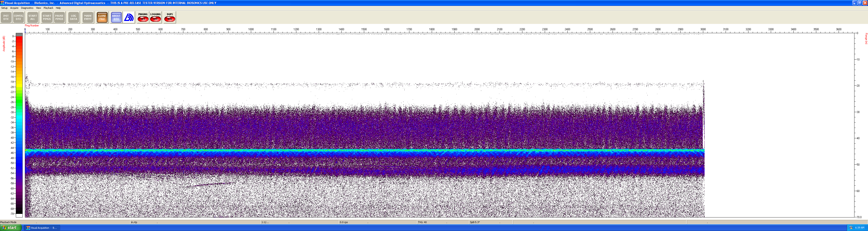Viewport: 868px width, 231px height.
Task: Click the DGPS N/A status indicator
Action: click(170, 18)
